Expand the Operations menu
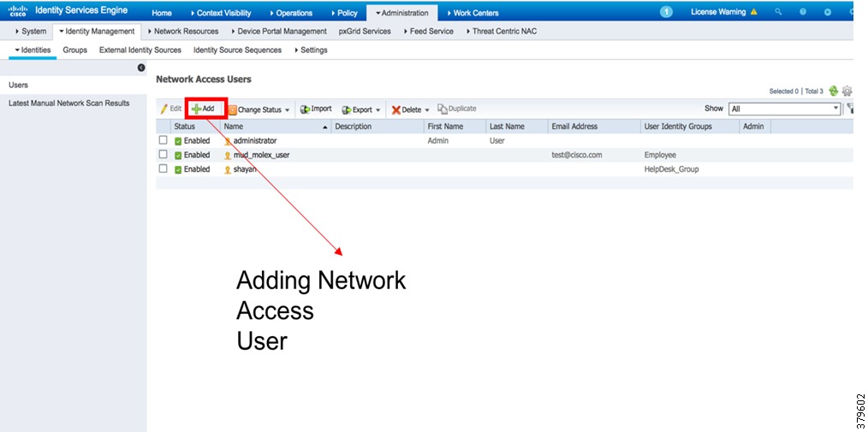868x432 pixels. (291, 13)
